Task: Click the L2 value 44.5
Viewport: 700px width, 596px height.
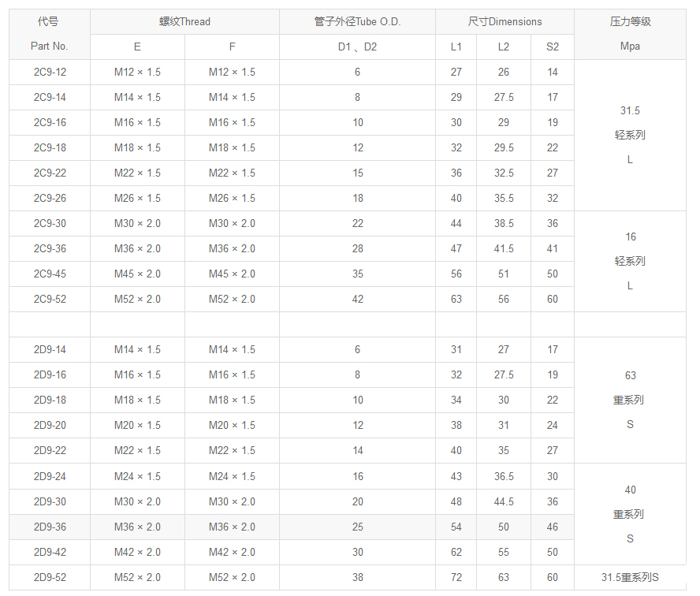Action: pyautogui.click(x=504, y=502)
